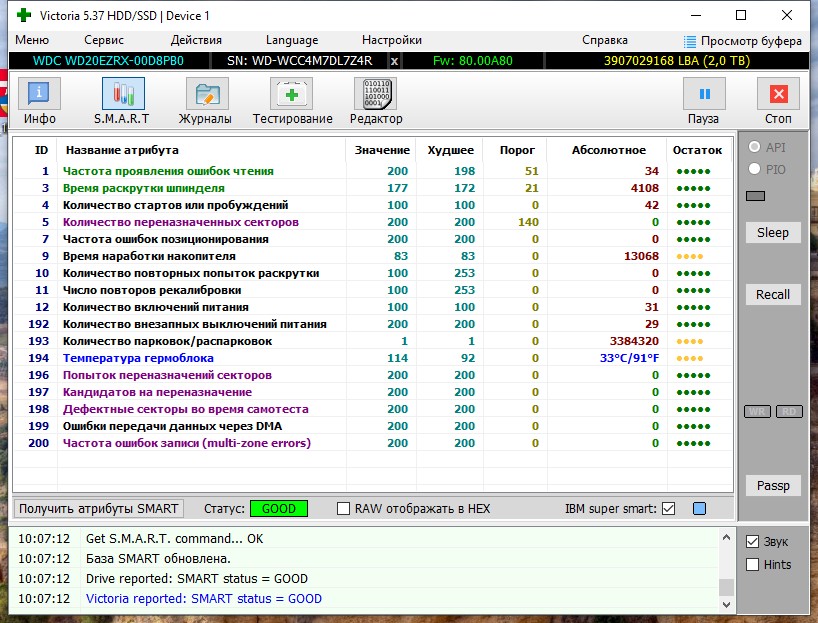Click the Sleep button
The image size is (818, 623).
[773, 233]
